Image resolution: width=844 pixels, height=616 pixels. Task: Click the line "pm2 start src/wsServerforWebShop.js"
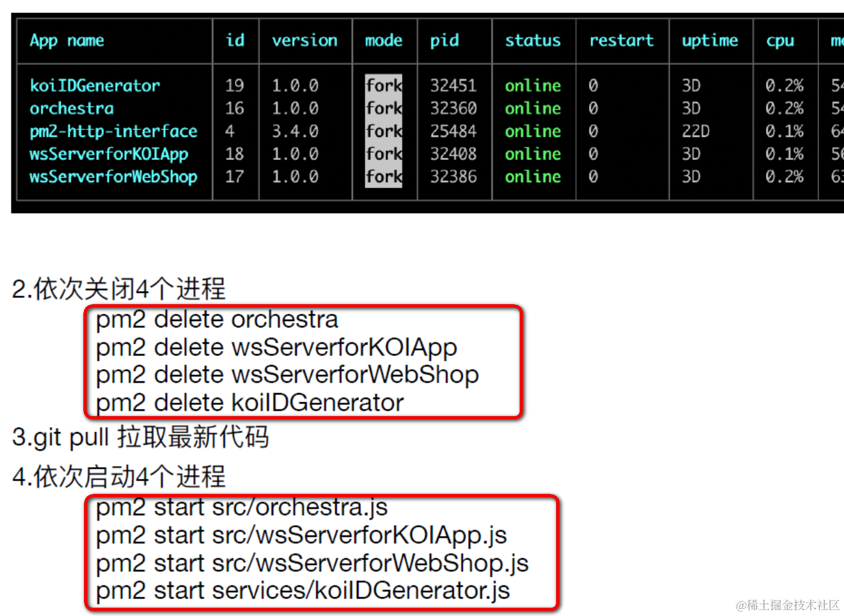point(312,563)
